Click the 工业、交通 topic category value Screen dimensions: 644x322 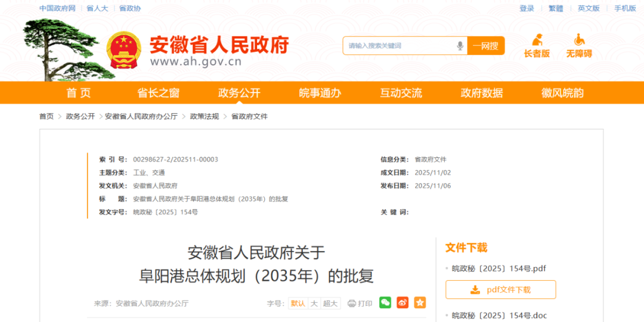[x=149, y=172]
